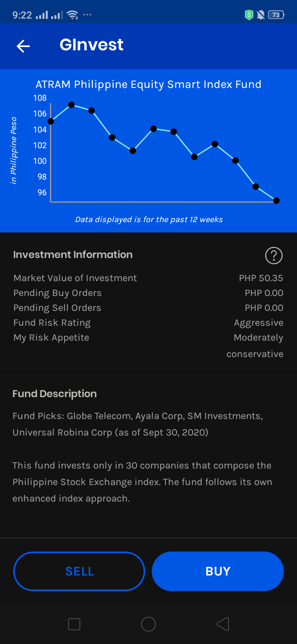Select the last chart point at bottom right
297x644 pixels.
276,201
